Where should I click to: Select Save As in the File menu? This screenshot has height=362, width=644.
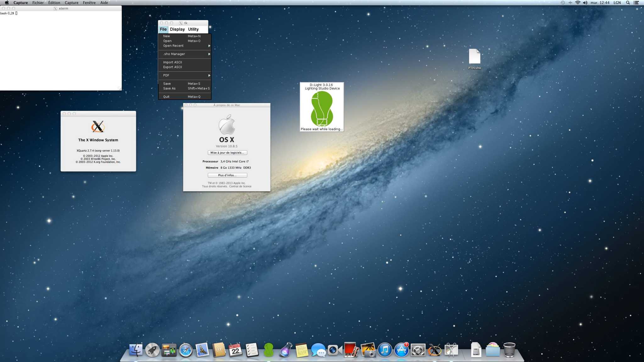point(169,89)
